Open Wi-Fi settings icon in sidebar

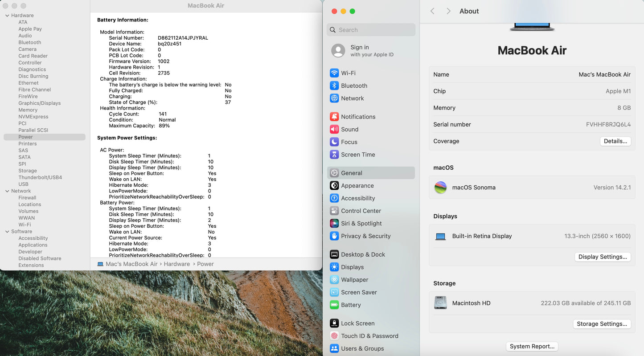pyautogui.click(x=334, y=73)
